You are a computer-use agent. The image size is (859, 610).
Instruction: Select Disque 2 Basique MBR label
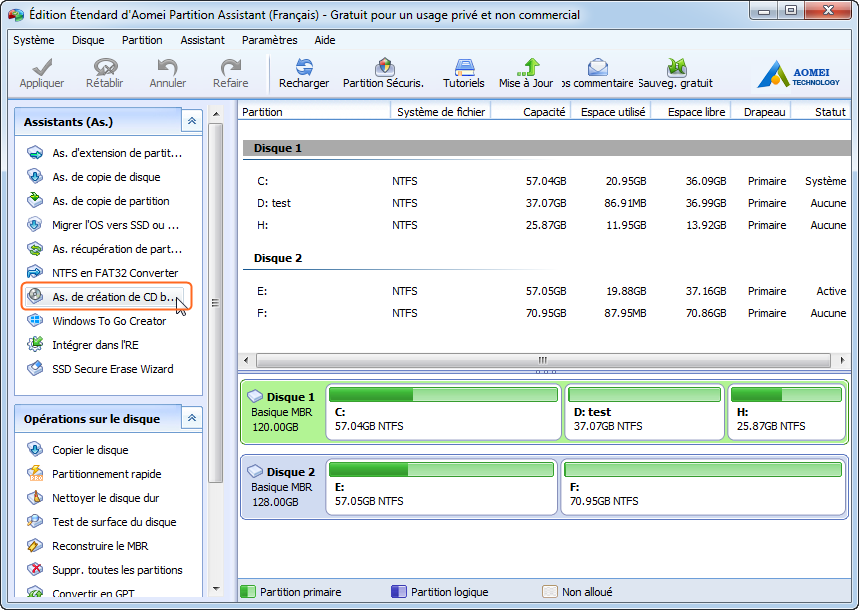[x=283, y=487]
